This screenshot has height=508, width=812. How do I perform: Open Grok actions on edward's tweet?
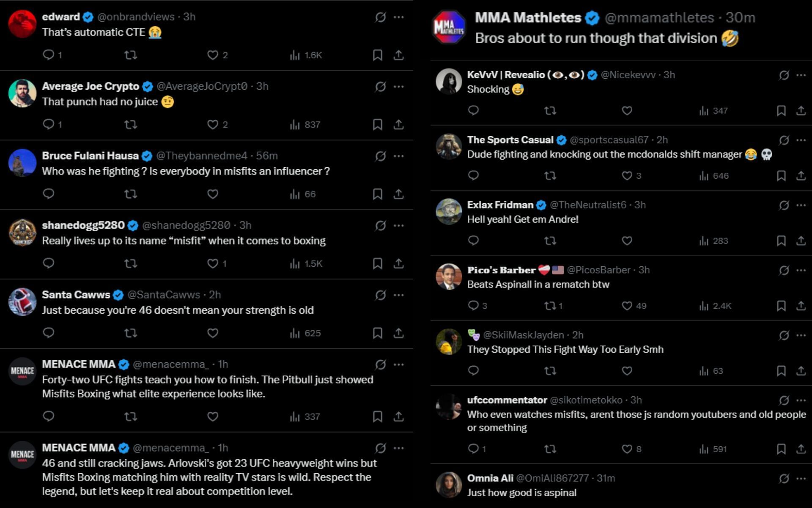(x=380, y=17)
